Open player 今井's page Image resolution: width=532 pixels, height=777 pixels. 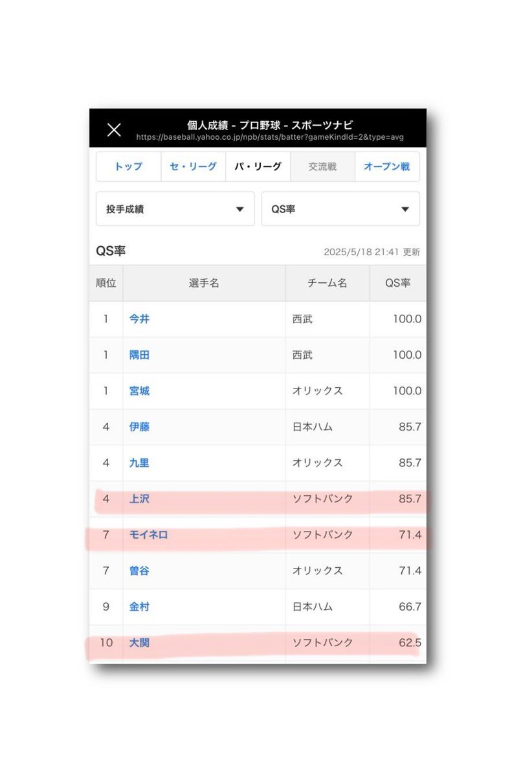pyautogui.click(x=139, y=319)
